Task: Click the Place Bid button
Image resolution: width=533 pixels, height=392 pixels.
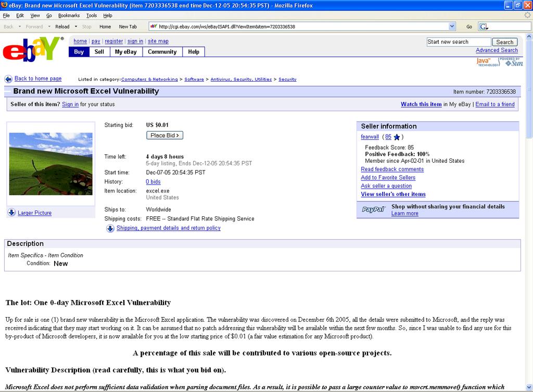Action: pyautogui.click(x=165, y=135)
